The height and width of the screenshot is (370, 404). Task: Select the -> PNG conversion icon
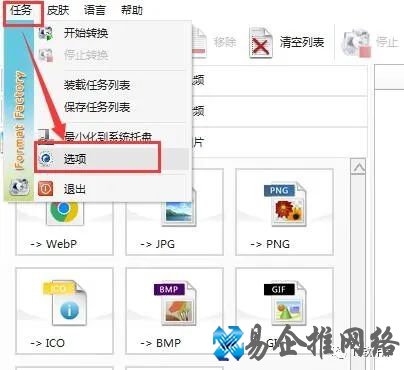(285, 204)
